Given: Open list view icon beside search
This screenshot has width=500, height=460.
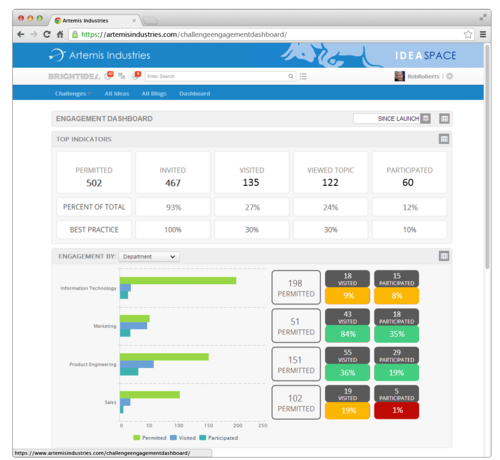Looking at the screenshot, I should click(x=303, y=76).
